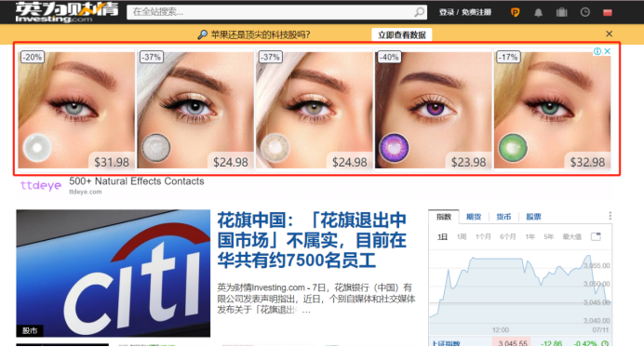Screen dimensions: 644x347
Task: Click the search magnifier icon
Action: (x=419, y=12)
